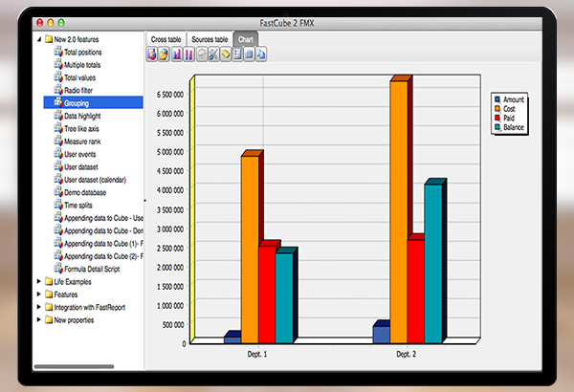This screenshot has height=392, width=574.
Task: Open the Data highlight example
Action: click(84, 116)
